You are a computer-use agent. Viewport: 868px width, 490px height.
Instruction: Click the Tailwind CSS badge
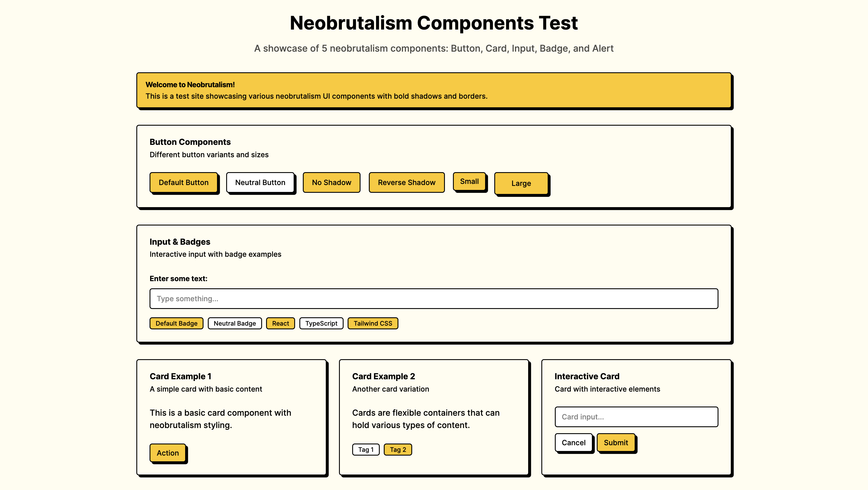(x=373, y=323)
